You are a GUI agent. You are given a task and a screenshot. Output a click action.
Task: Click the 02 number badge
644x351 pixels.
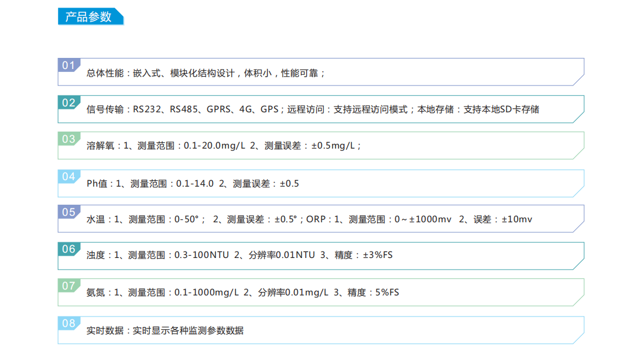pyautogui.click(x=68, y=102)
